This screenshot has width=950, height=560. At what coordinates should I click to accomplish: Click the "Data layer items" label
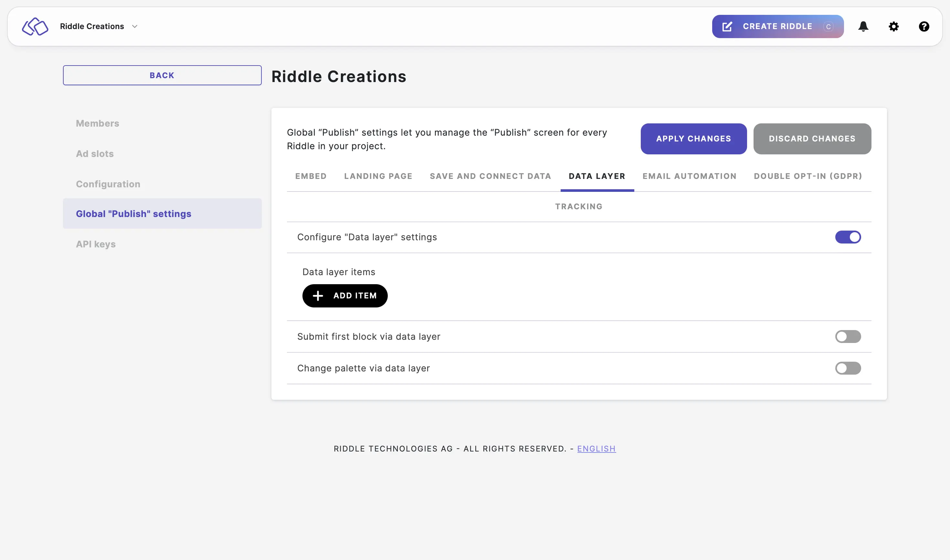(x=339, y=272)
